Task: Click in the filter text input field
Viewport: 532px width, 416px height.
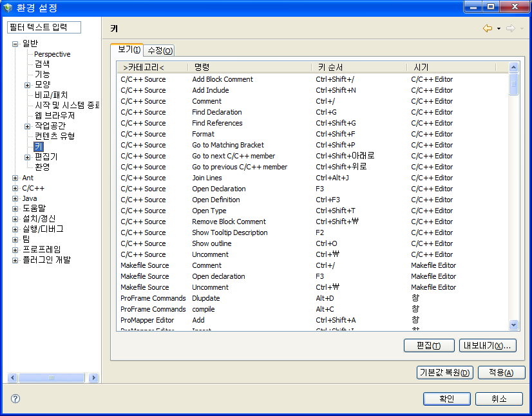Action: [x=44, y=27]
